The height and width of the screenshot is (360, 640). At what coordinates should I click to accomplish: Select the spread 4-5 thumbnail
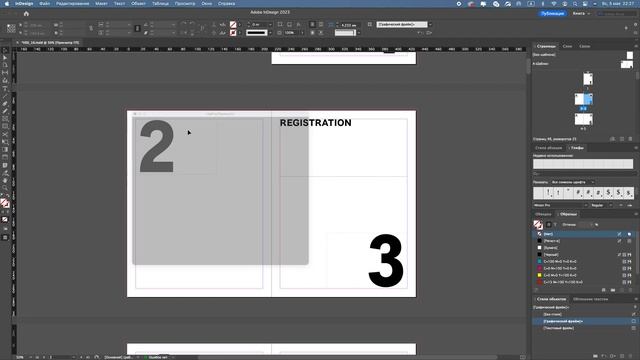point(583,119)
